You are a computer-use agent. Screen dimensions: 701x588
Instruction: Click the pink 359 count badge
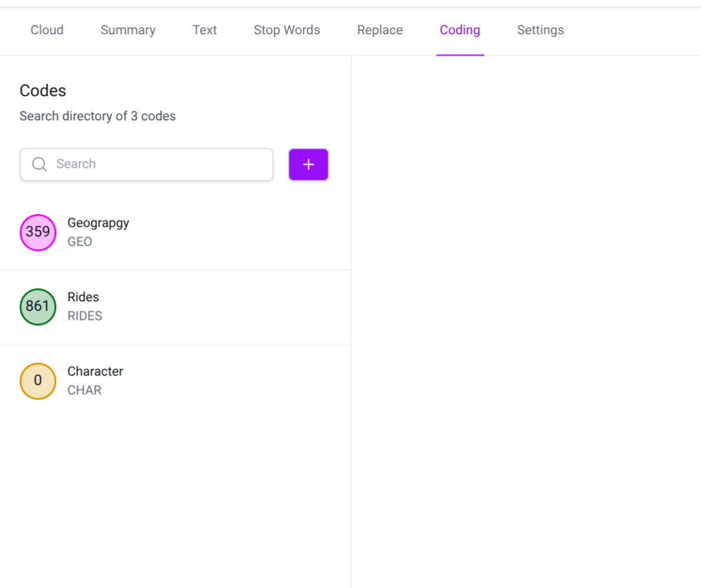38,232
